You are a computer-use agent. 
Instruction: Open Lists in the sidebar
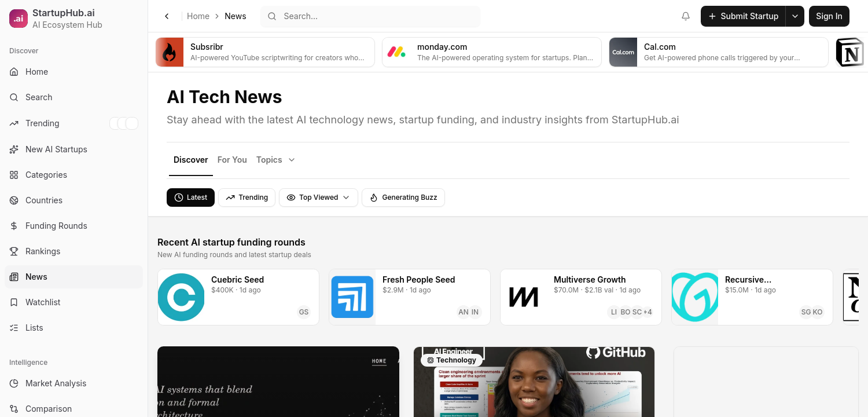(x=73, y=328)
